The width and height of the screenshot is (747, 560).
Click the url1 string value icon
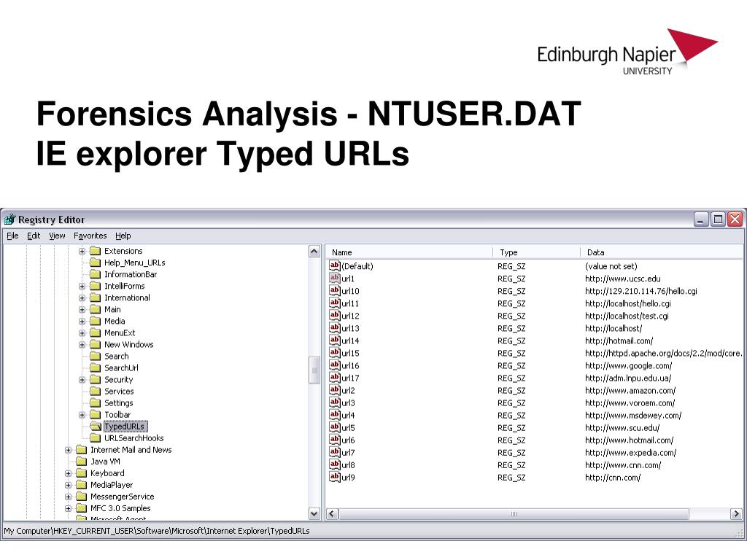335,278
